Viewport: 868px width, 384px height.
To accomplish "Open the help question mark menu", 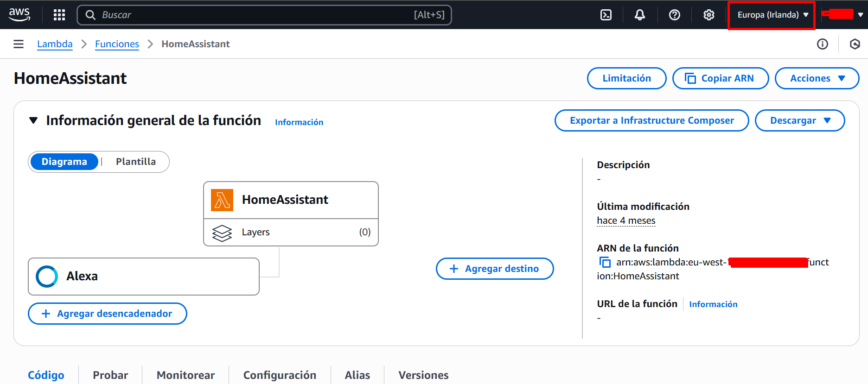I will click(675, 15).
